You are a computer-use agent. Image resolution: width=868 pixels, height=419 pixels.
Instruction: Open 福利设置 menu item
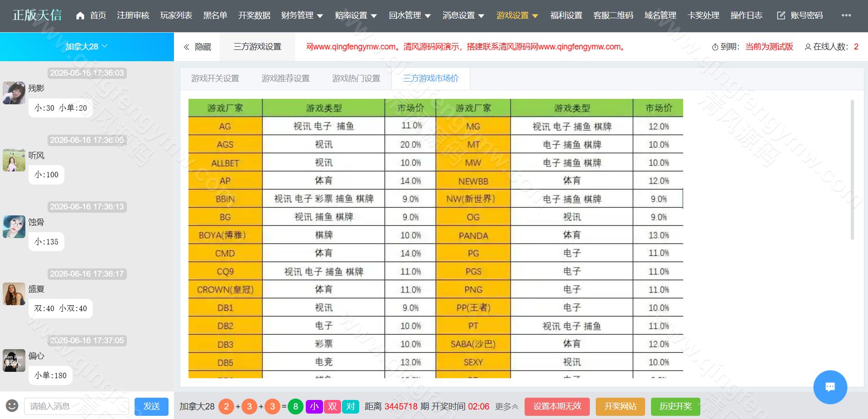click(x=566, y=15)
